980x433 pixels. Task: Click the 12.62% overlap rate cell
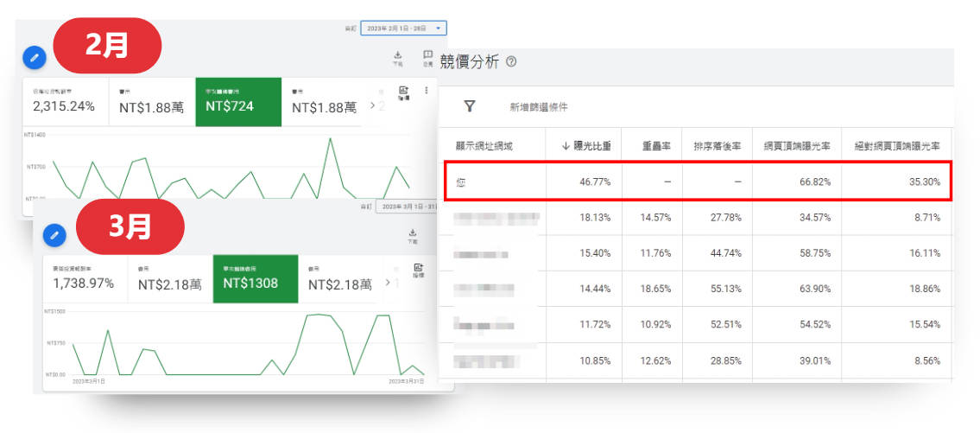(655, 360)
